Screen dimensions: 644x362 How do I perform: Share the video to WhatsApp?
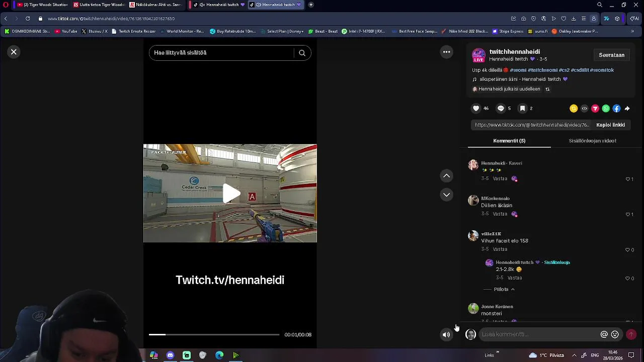[606, 109]
